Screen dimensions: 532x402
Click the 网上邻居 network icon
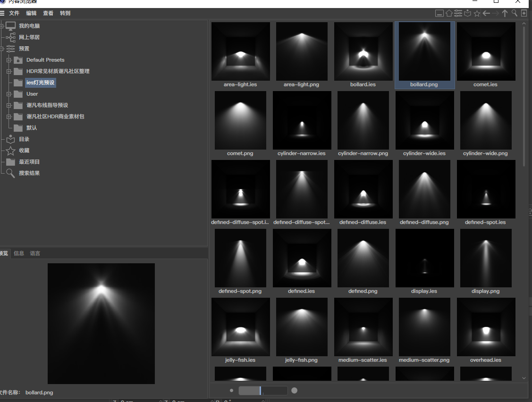point(10,37)
